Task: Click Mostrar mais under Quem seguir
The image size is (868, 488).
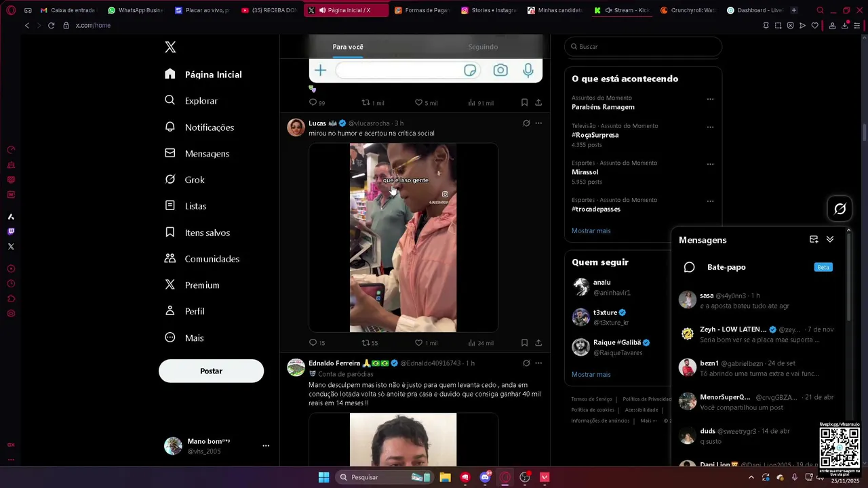Action: [591, 375]
